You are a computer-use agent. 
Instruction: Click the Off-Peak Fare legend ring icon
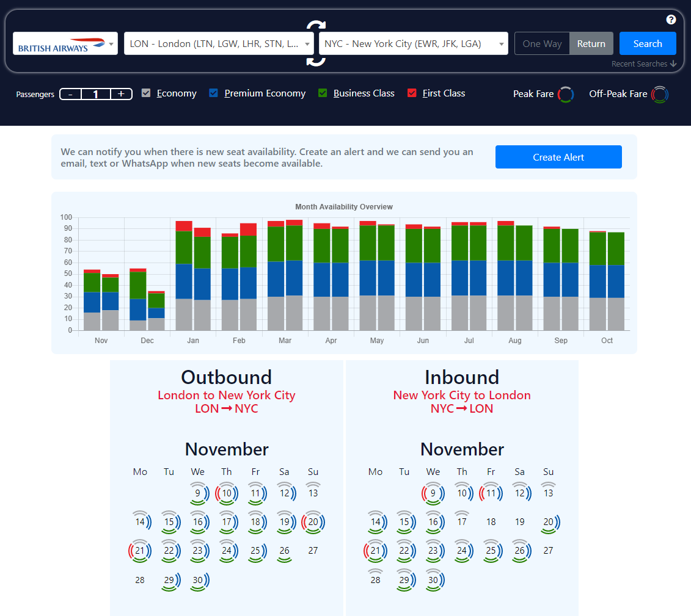coord(660,94)
